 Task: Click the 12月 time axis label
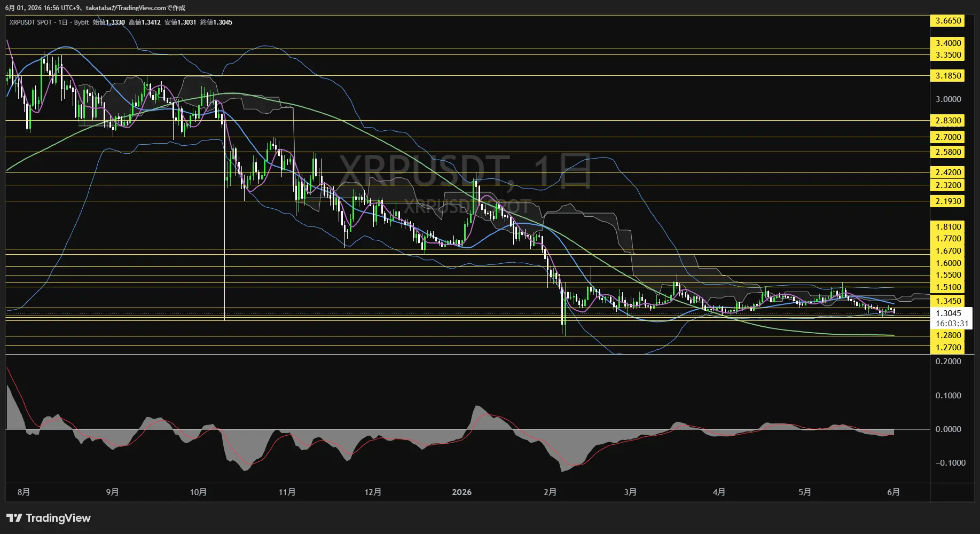tap(373, 492)
